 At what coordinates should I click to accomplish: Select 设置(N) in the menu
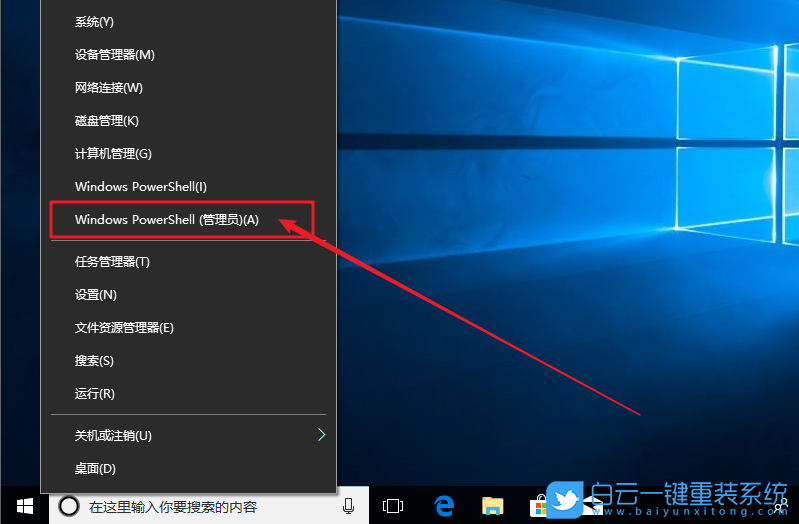pos(95,294)
